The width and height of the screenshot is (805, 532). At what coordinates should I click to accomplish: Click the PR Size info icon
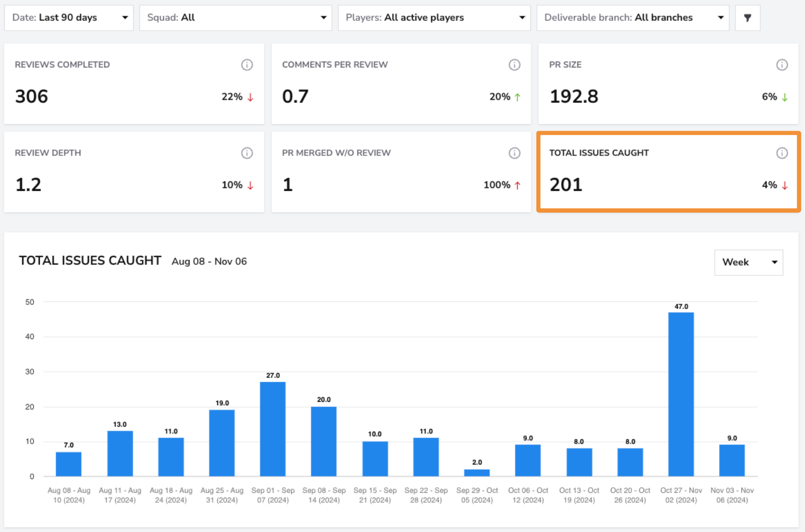(x=782, y=65)
